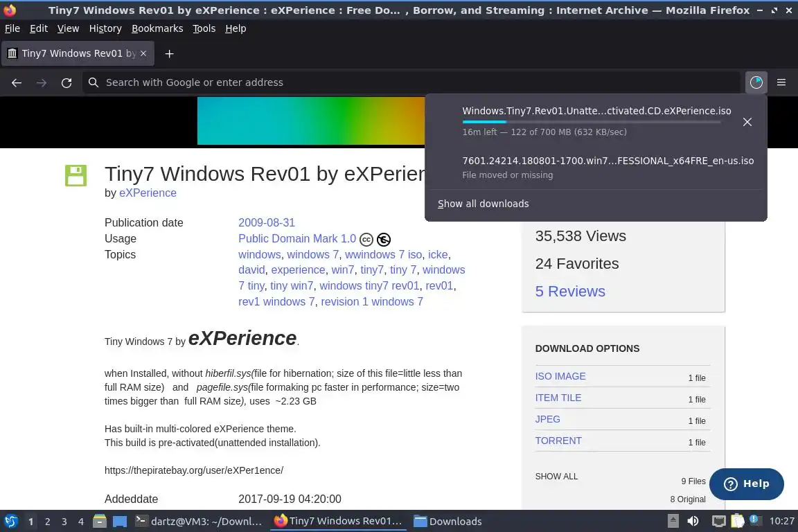Click the 'wwindows 7 iso' topic link
The height and width of the screenshot is (532, 798).
(384, 254)
